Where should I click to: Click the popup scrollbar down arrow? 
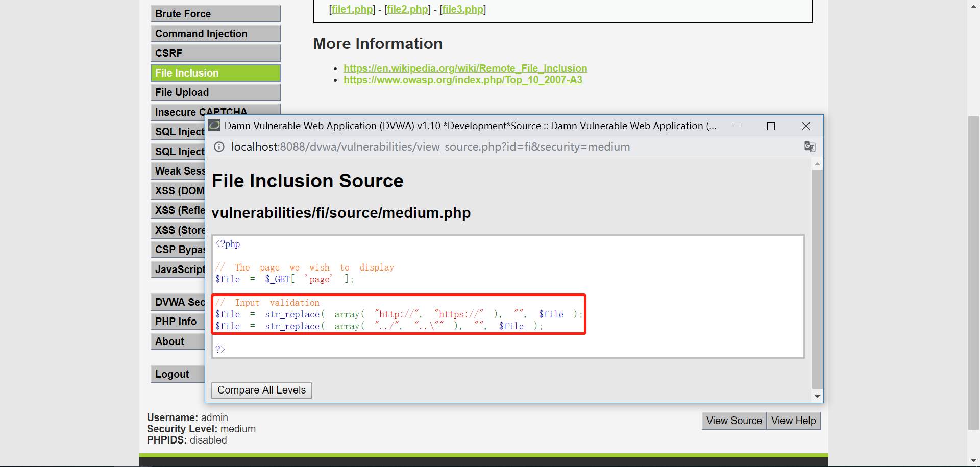817,397
